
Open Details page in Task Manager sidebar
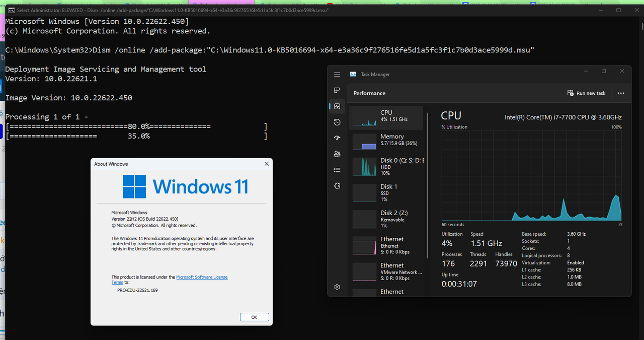337,170
